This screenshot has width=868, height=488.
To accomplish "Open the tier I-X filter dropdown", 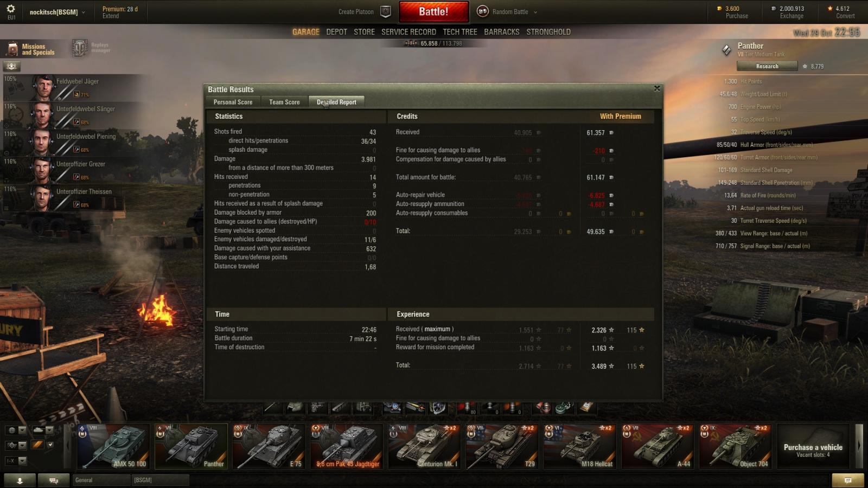I will point(16,461).
